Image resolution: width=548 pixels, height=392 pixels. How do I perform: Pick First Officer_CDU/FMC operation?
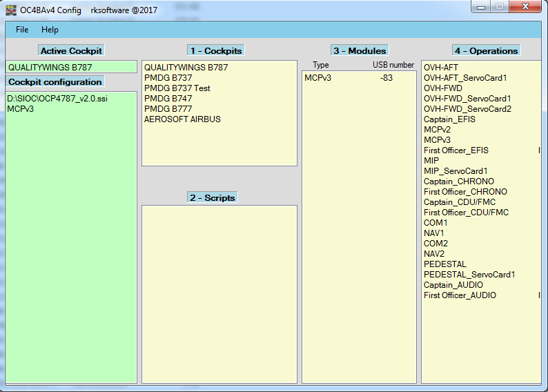(466, 213)
